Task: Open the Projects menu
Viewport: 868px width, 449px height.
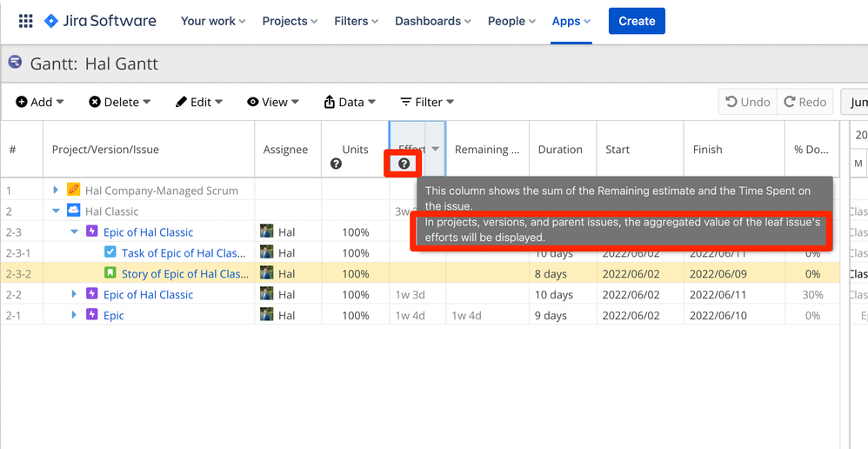Action: click(x=290, y=21)
